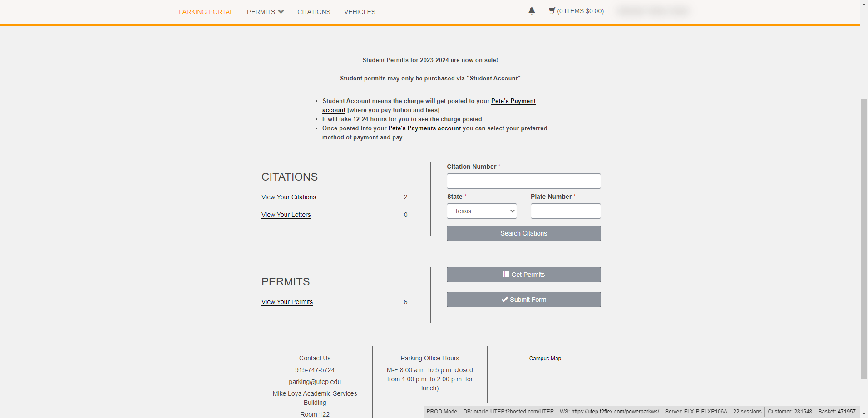Click the citations count 2

405,197
